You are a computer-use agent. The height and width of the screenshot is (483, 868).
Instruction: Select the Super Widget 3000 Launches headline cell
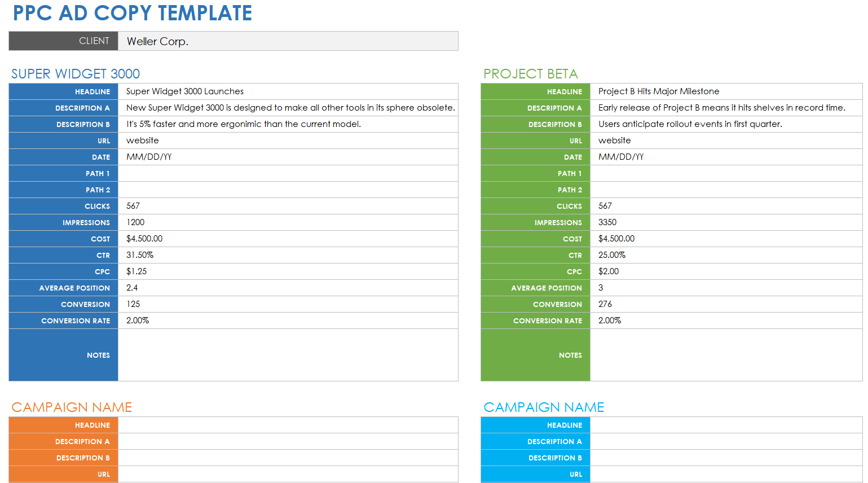[288, 91]
